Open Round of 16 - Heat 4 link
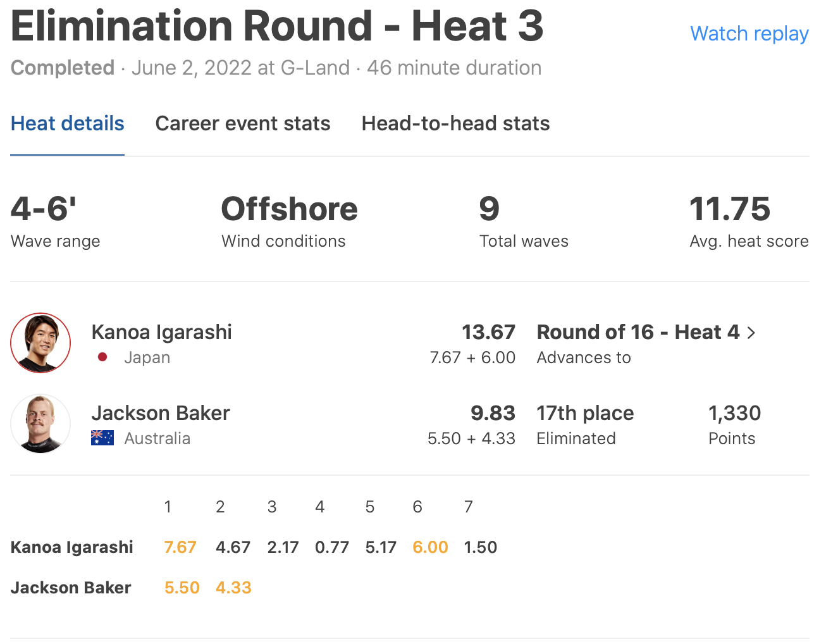826x644 pixels. [x=638, y=332]
